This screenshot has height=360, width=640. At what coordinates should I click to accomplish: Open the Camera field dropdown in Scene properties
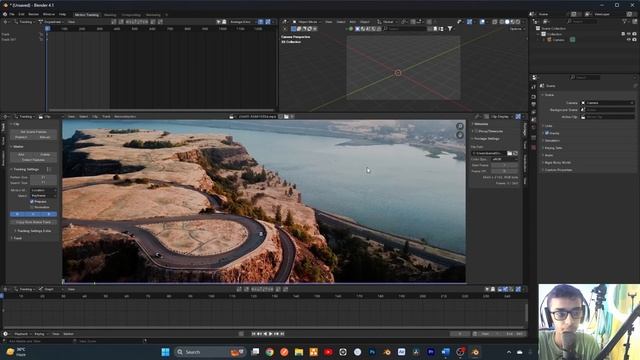pyautogui.click(x=608, y=103)
